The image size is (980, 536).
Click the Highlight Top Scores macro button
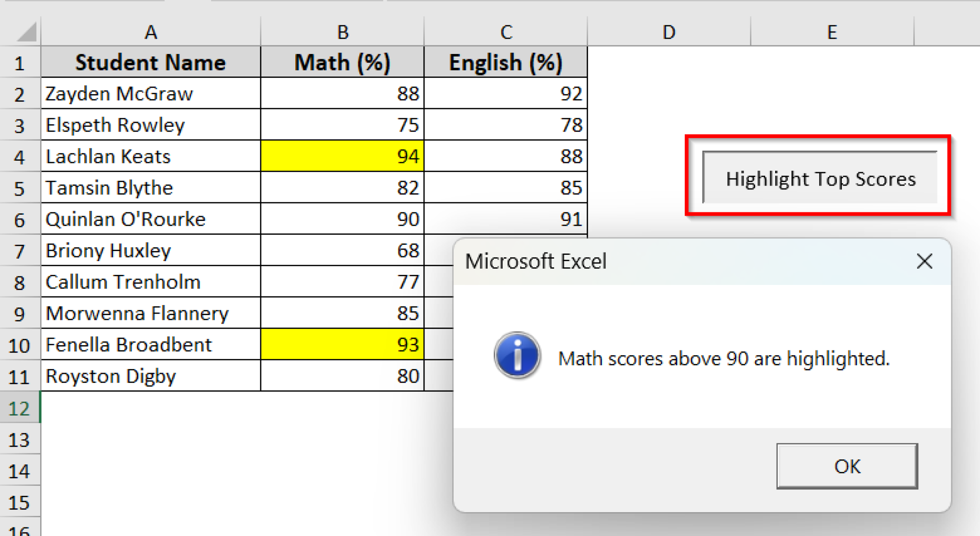click(820, 179)
